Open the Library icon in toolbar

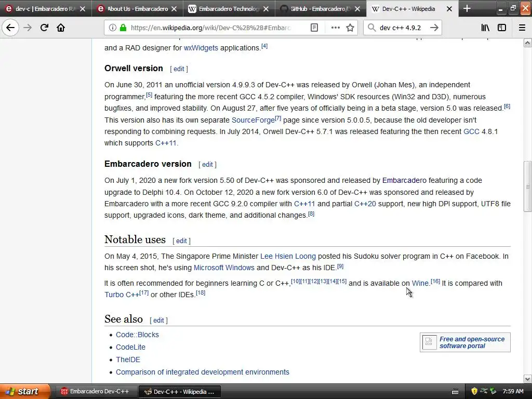click(x=485, y=28)
